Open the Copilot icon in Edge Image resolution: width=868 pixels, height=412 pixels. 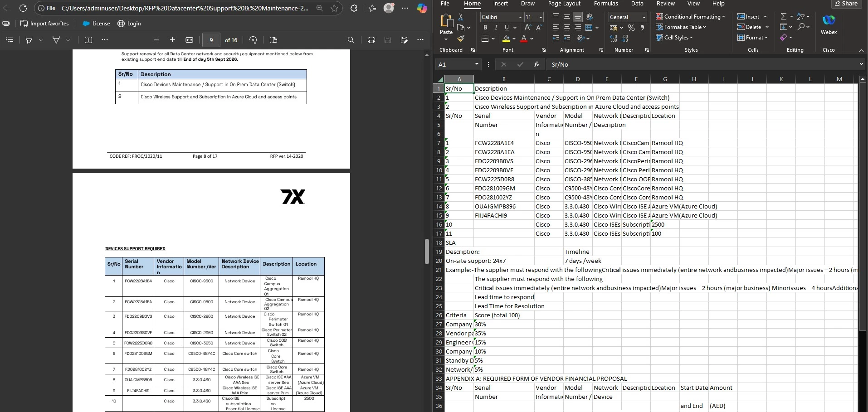(x=422, y=8)
